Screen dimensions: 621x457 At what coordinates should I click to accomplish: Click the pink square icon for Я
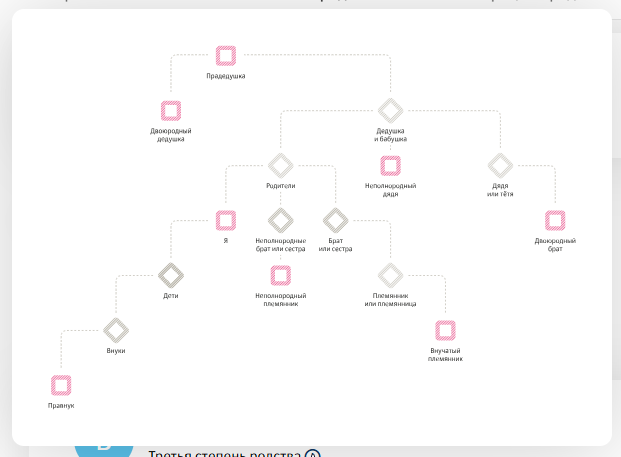click(226, 220)
